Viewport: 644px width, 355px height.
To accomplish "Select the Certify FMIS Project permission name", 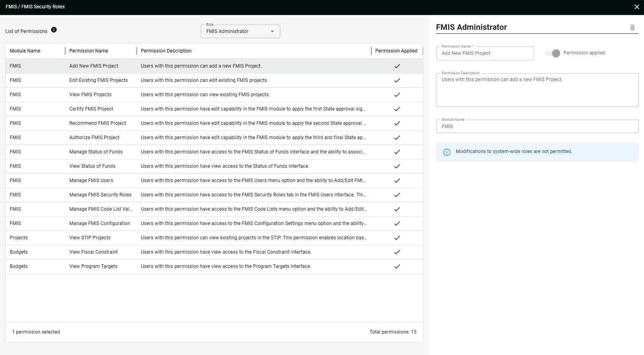I will [x=91, y=109].
